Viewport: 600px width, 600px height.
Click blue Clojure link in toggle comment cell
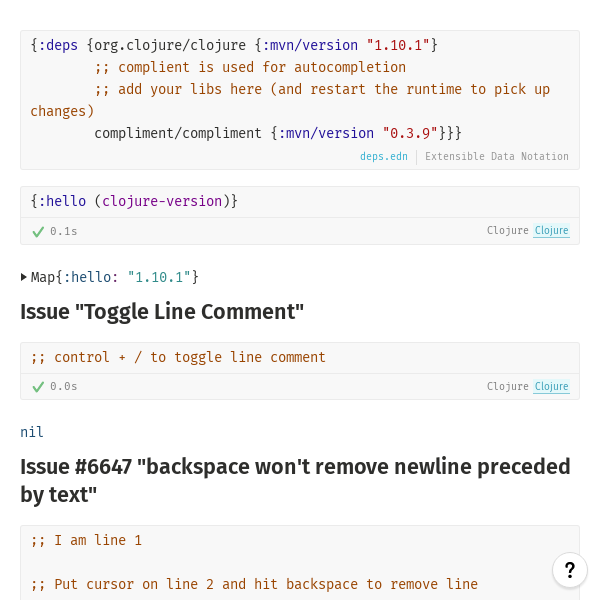551,387
